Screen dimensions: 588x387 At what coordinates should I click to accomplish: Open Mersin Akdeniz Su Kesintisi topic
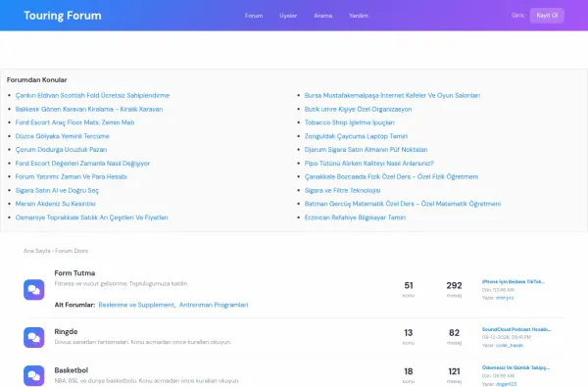click(56, 204)
